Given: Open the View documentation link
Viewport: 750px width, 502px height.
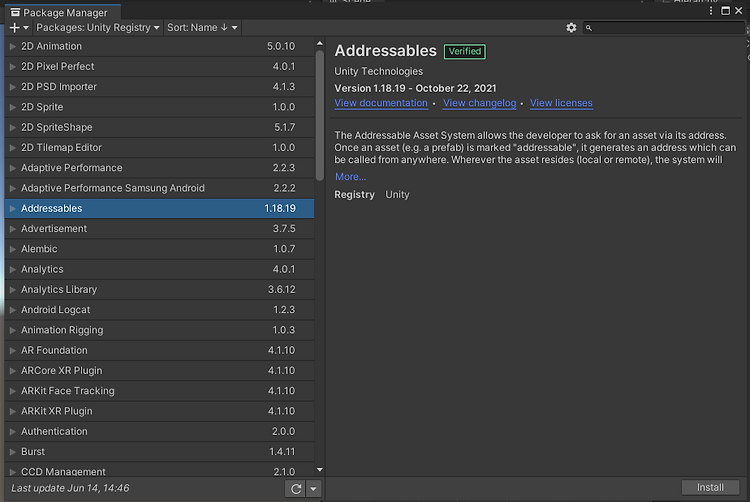Looking at the screenshot, I should tap(381, 103).
